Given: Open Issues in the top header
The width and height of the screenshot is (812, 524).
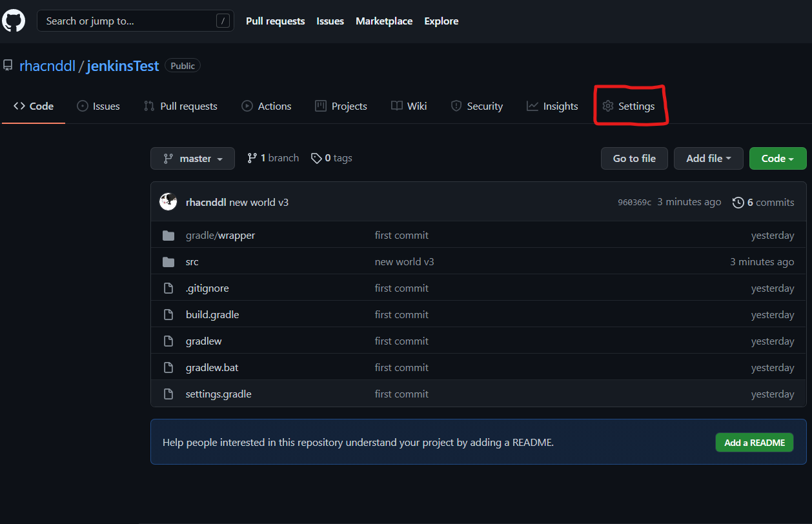Looking at the screenshot, I should (x=330, y=21).
